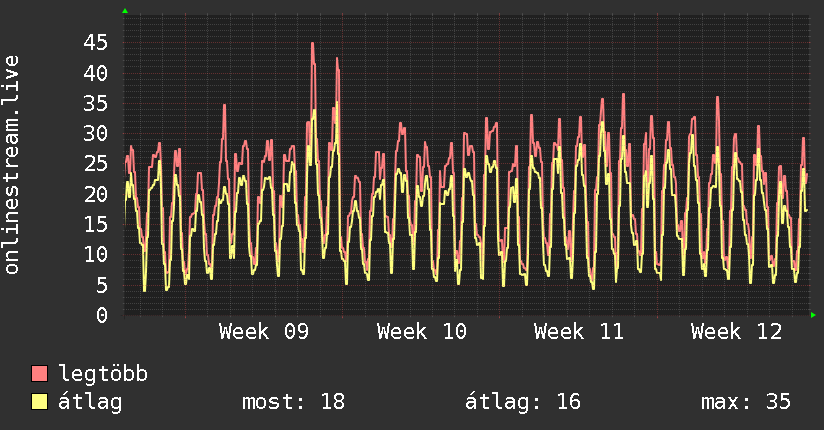
Task: Click the 40 y-axis tick label
Action: (96, 73)
